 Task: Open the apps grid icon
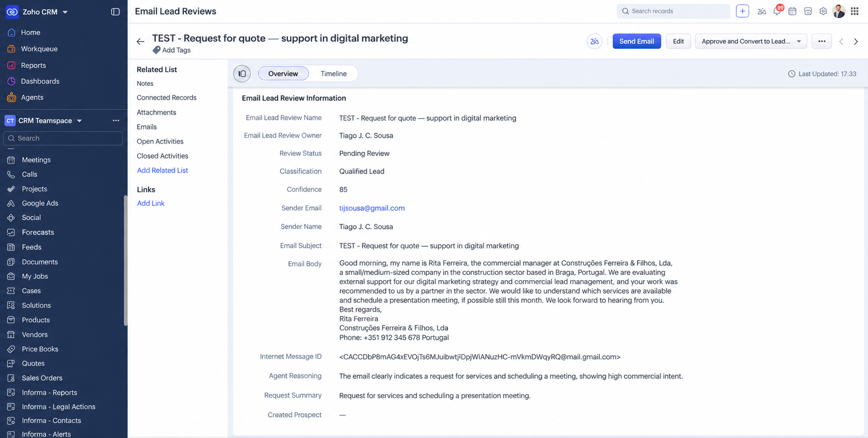click(855, 11)
